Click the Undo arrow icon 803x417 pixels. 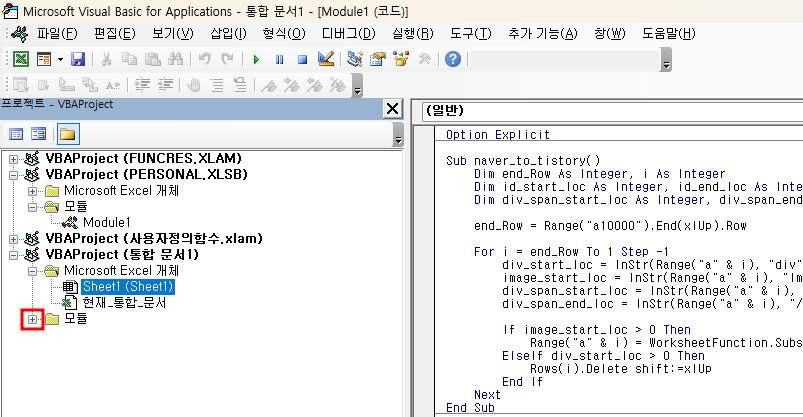pyautogui.click(x=204, y=59)
